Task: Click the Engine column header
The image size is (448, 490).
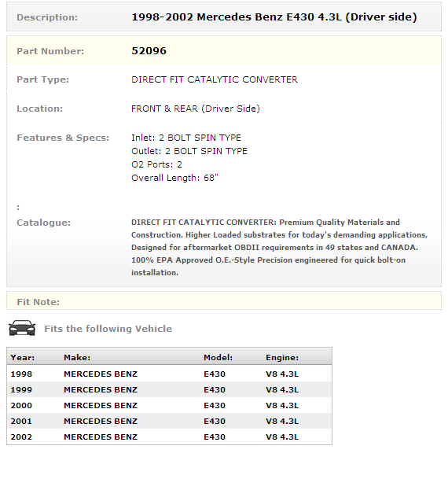Action: (282, 358)
